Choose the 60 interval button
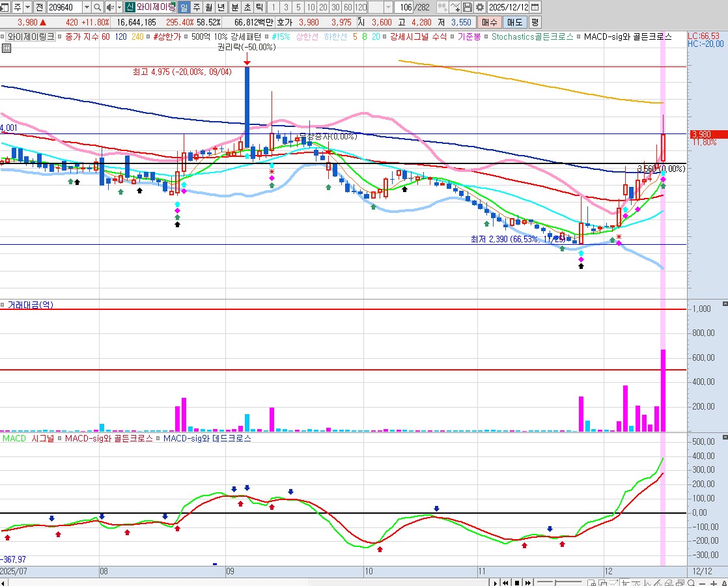 (348, 7)
